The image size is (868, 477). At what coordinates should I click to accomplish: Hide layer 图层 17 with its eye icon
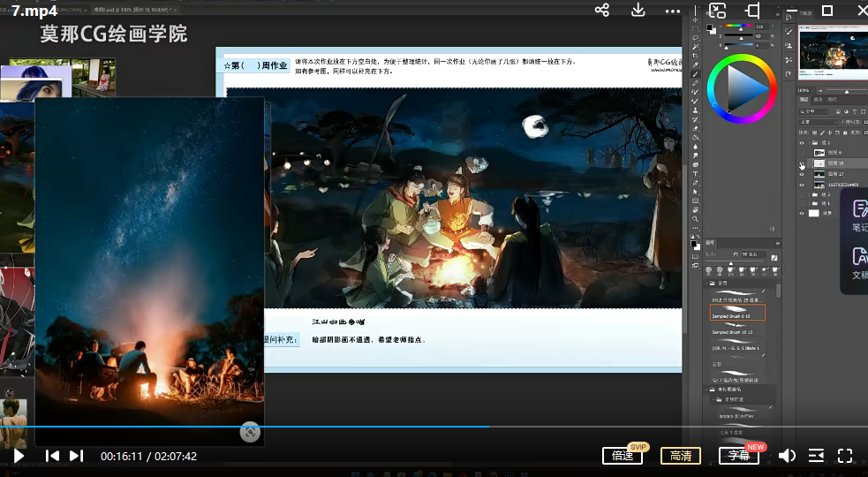(803, 174)
